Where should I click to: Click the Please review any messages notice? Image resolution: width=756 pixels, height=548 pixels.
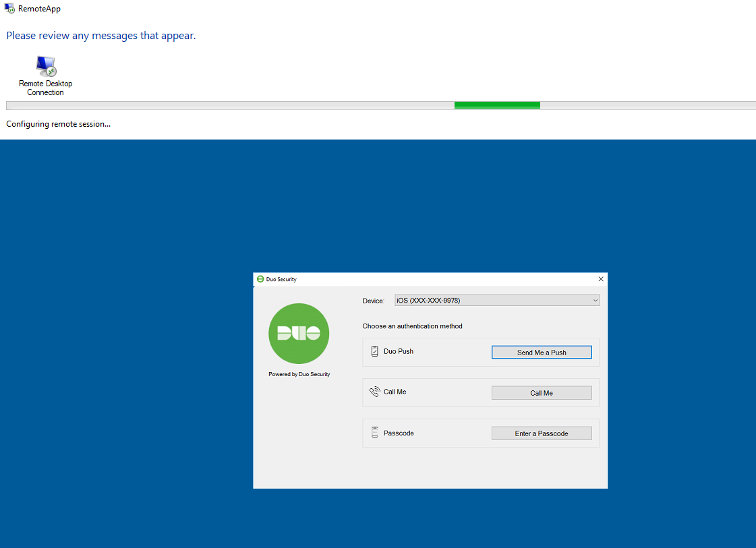point(100,35)
